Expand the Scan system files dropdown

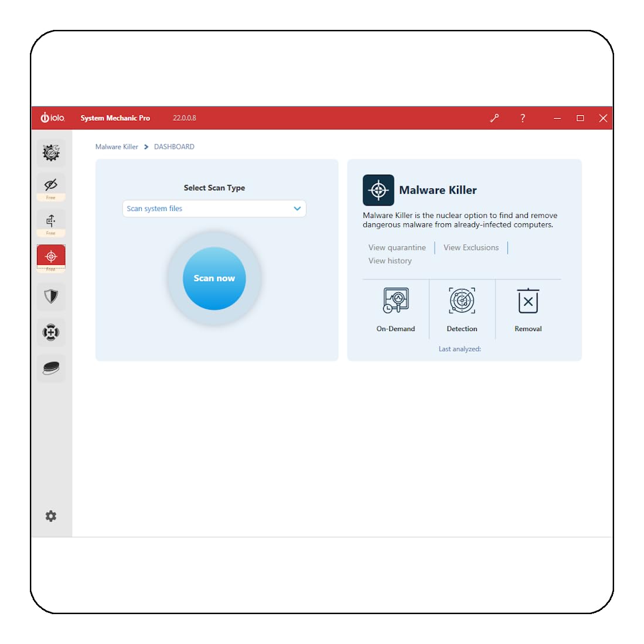point(214,209)
